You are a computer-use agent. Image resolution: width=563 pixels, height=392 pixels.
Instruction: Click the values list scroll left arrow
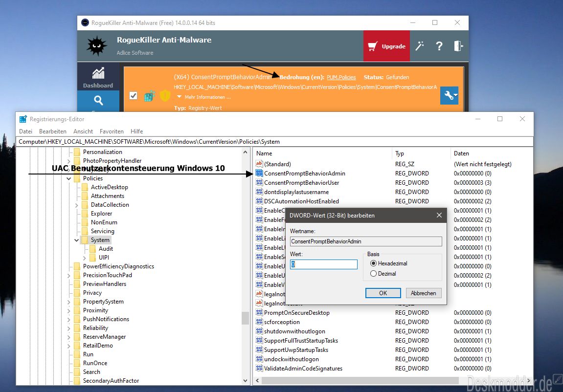pyautogui.click(x=257, y=381)
